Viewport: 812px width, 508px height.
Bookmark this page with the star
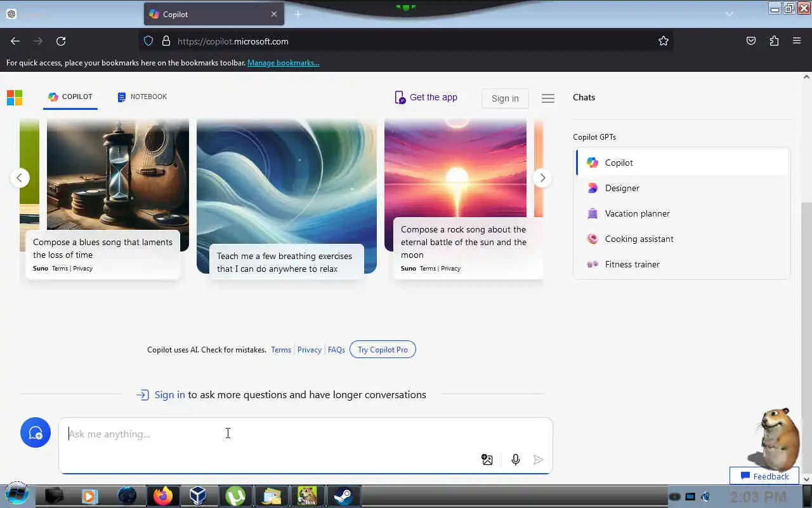pyautogui.click(x=664, y=41)
